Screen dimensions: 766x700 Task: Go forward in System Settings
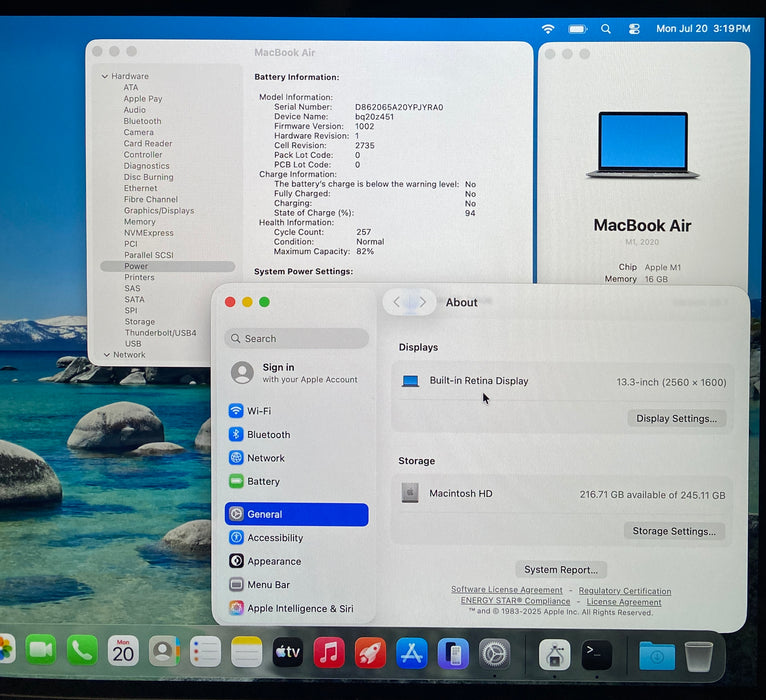point(423,302)
